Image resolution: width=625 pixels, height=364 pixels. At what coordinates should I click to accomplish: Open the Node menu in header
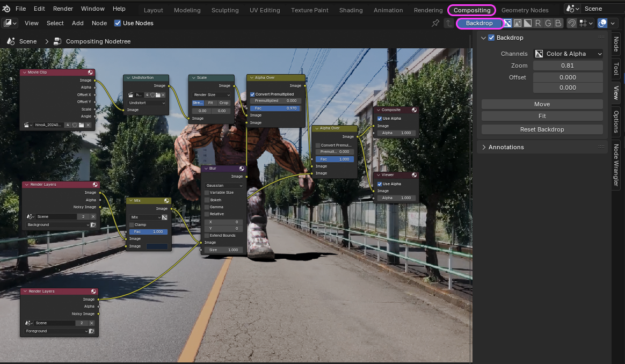coord(99,23)
